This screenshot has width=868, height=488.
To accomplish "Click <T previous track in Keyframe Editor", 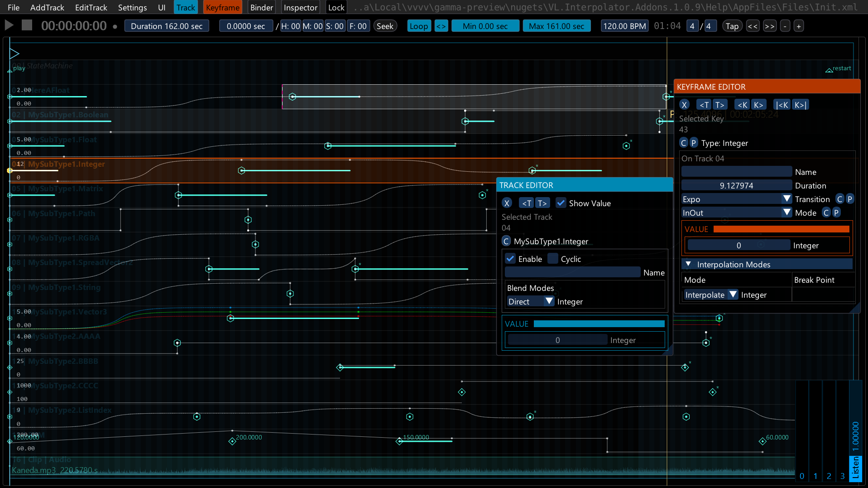I will (704, 105).
